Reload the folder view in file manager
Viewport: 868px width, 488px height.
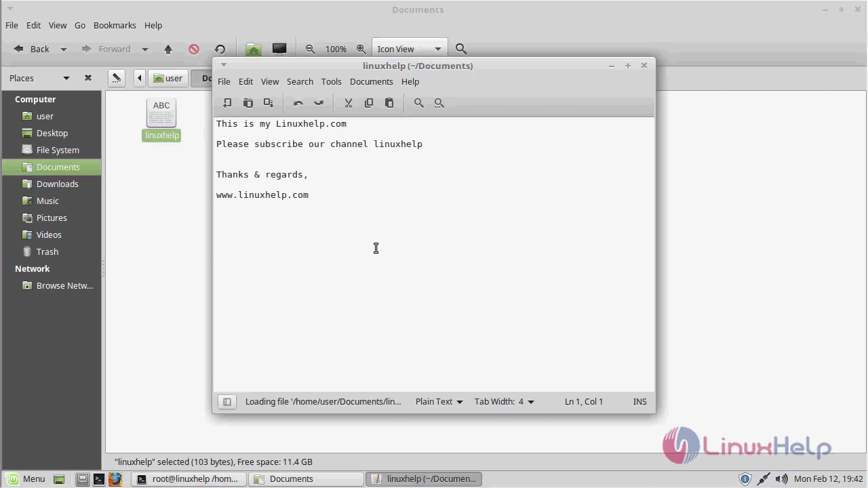coord(220,49)
